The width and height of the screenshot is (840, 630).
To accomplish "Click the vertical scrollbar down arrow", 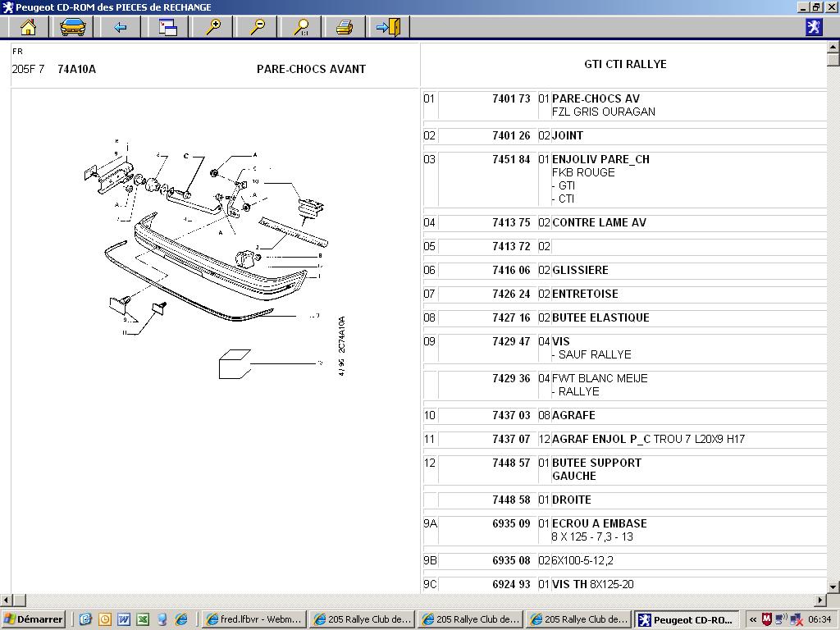I will point(833,587).
